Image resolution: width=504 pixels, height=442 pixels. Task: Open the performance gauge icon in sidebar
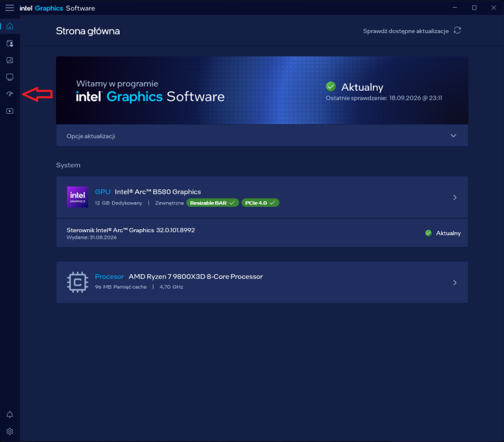click(9, 94)
